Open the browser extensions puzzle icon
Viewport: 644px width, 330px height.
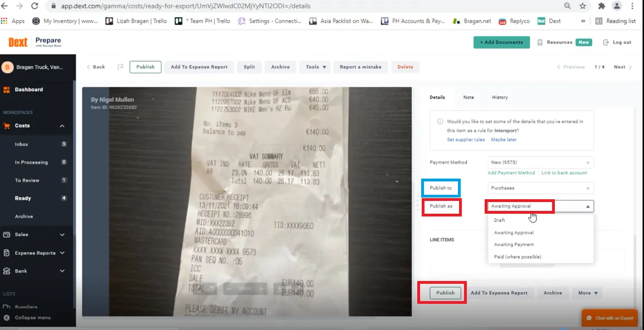tap(602, 6)
